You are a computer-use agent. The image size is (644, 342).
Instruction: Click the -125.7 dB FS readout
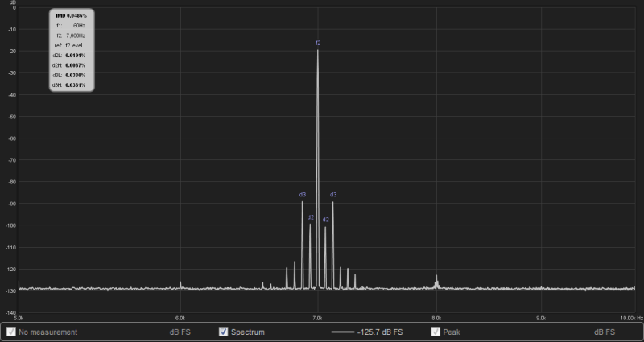[380, 332]
